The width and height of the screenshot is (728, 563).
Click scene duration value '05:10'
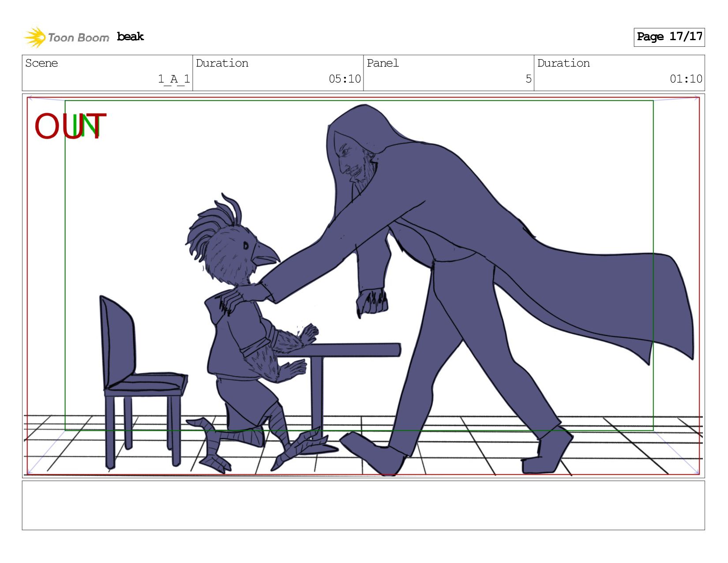pos(345,79)
